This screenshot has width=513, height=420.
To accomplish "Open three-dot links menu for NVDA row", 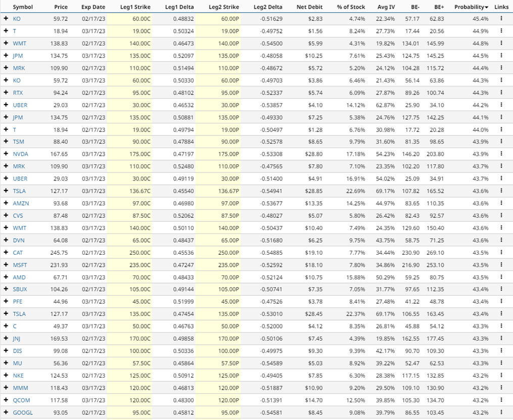I will point(501,154).
